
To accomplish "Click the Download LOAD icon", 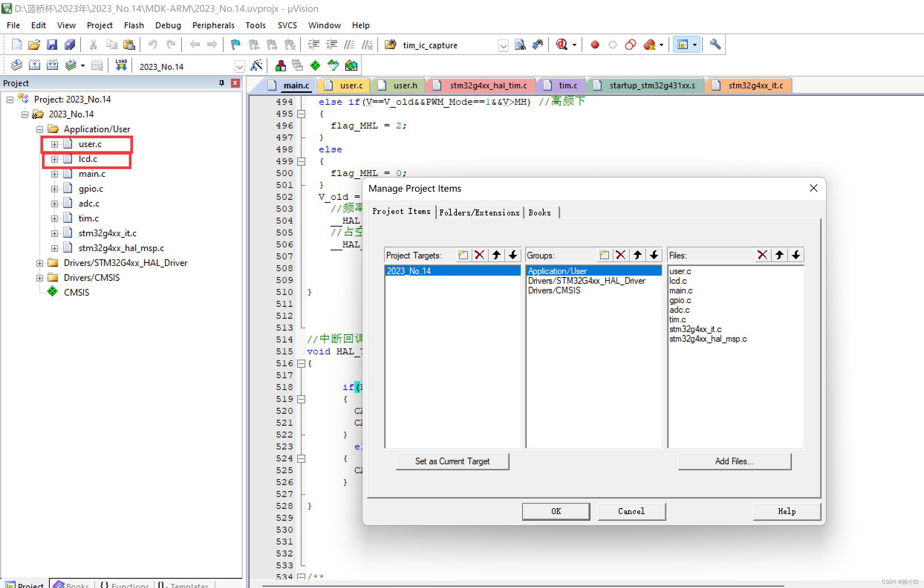I will pos(121,66).
